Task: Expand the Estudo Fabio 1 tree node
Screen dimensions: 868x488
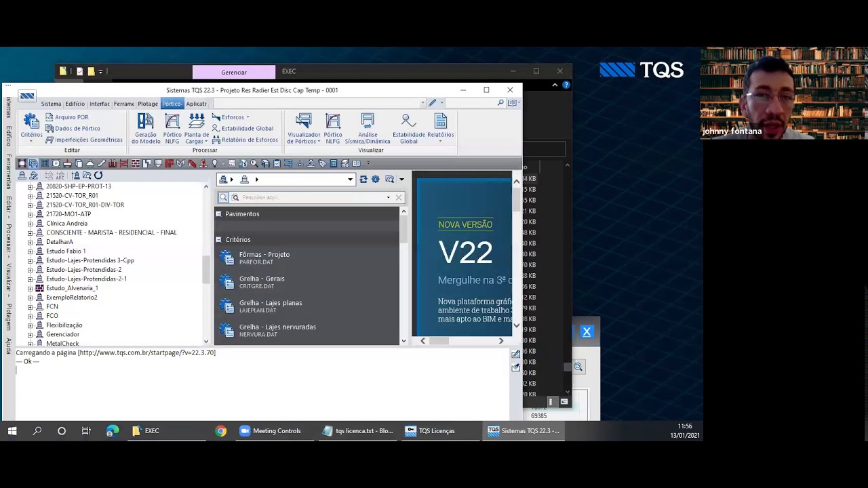Action: click(30, 251)
